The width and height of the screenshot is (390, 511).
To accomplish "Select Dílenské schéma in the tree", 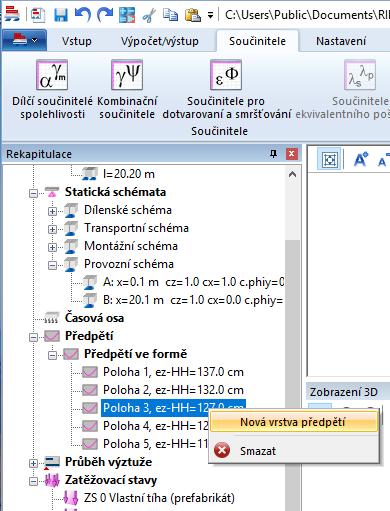I will point(128,210).
